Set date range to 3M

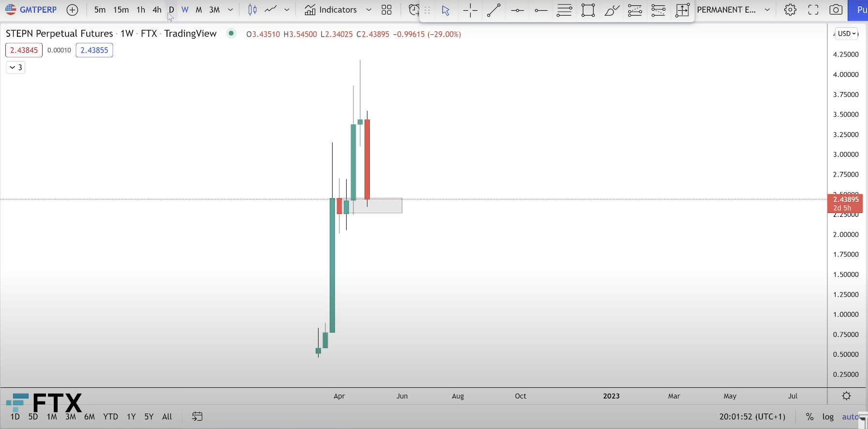coord(71,417)
